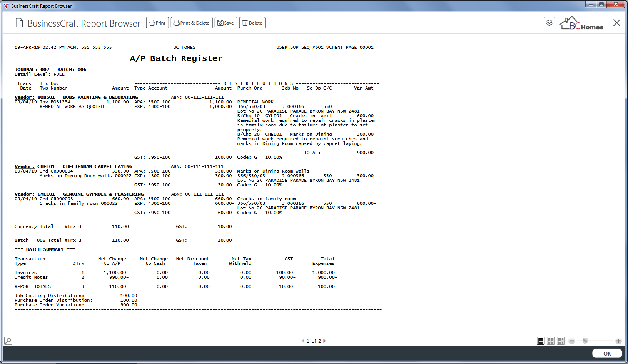Click the BC Homes logo
Screen dimensions: 628x364
click(581, 23)
